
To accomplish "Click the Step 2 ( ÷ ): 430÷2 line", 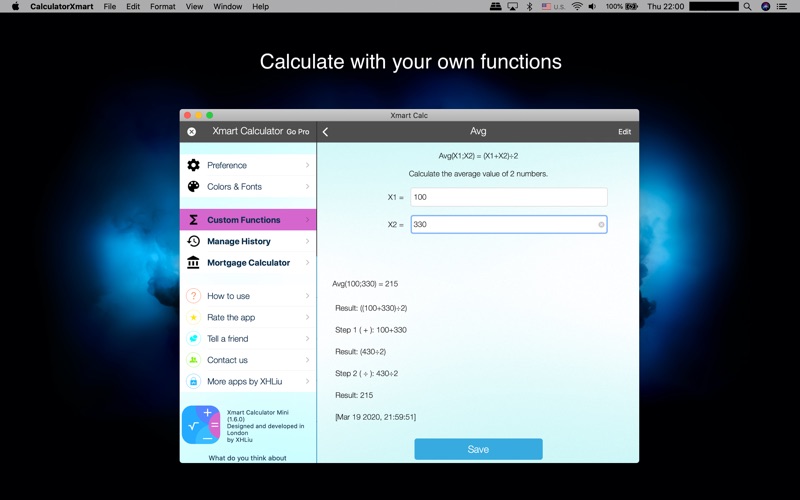I will 366,373.
